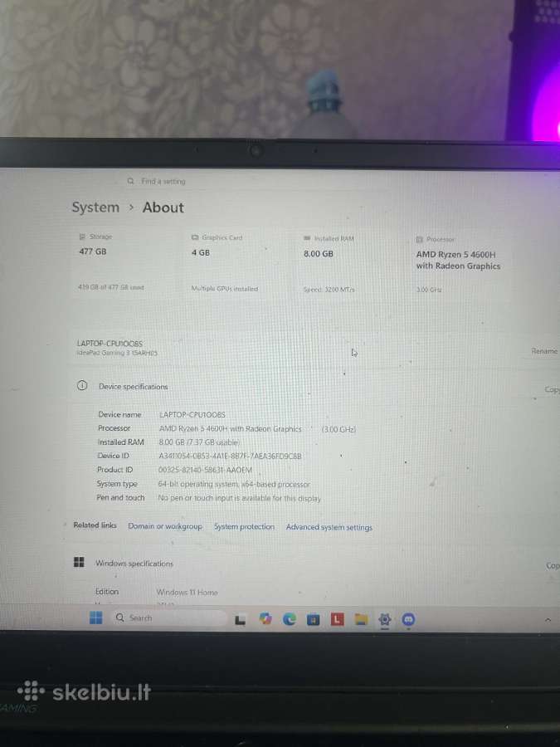Viewport: 560px width, 747px height.
Task: Select the Product ID value 00325-82140-58631-AAOEM
Action: point(205,470)
